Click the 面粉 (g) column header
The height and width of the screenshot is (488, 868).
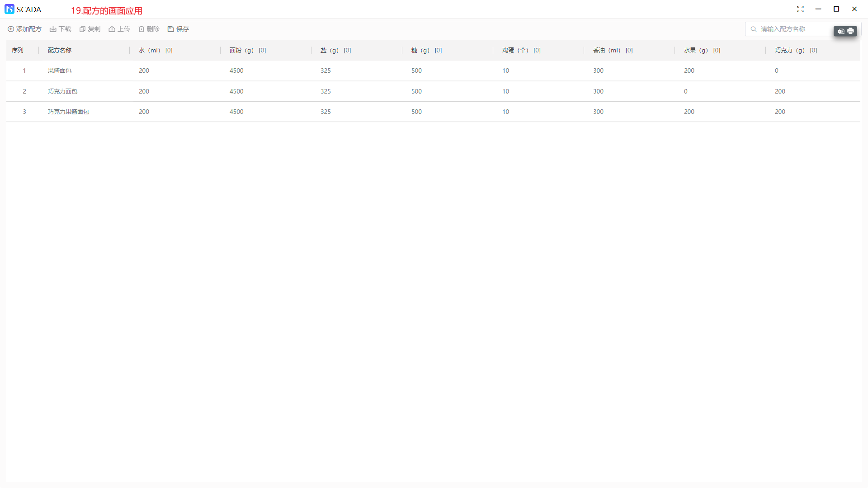241,50
